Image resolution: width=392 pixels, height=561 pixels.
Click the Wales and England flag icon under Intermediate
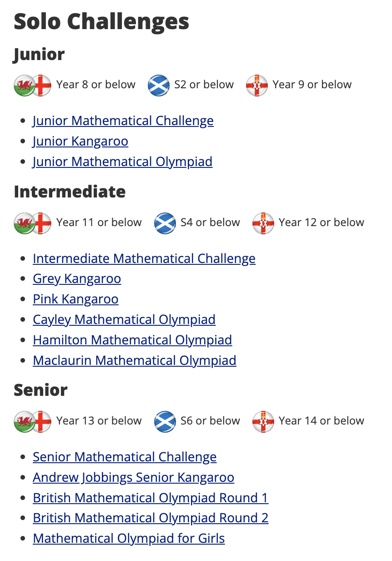click(x=32, y=223)
